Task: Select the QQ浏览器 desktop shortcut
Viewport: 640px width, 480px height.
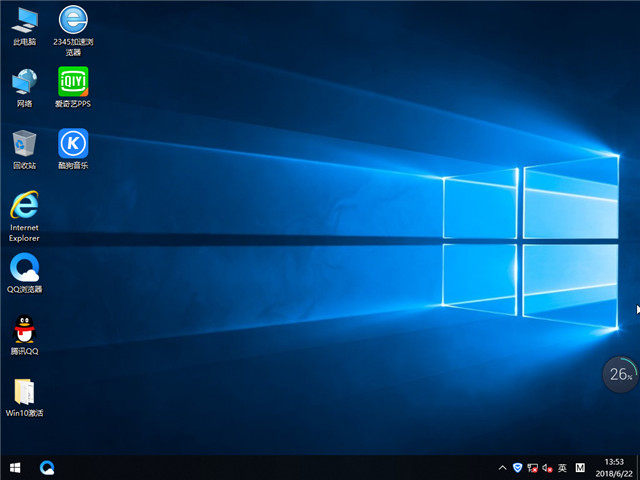Action: 24,273
